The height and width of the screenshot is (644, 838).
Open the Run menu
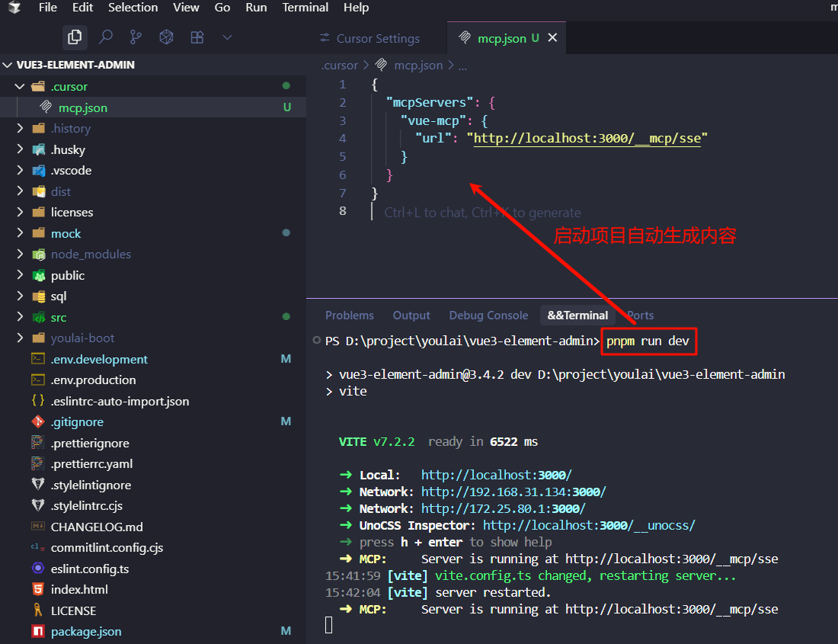(x=256, y=8)
